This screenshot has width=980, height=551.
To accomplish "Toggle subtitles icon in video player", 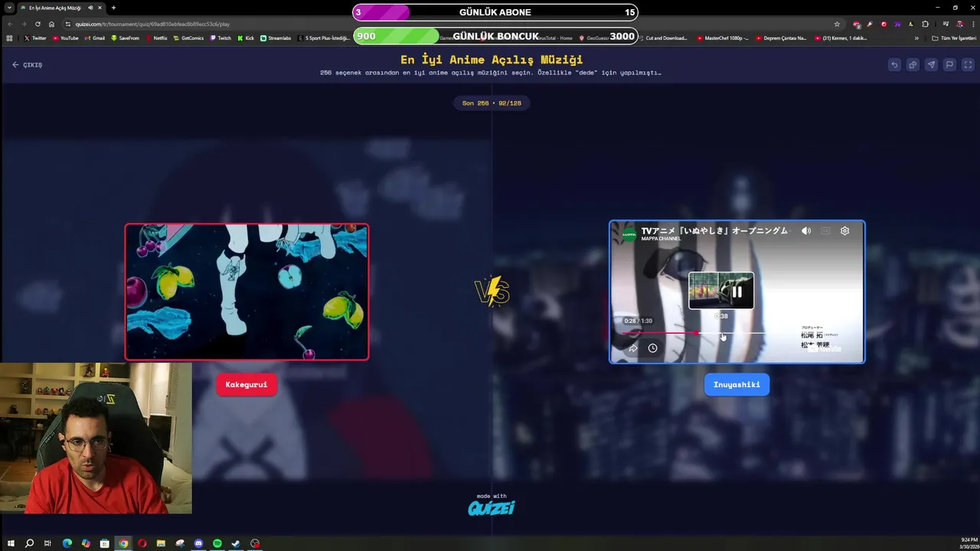I will (x=825, y=230).
